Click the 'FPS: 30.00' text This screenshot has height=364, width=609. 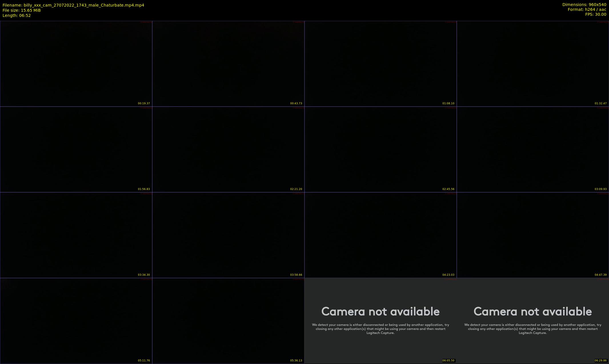596,14
